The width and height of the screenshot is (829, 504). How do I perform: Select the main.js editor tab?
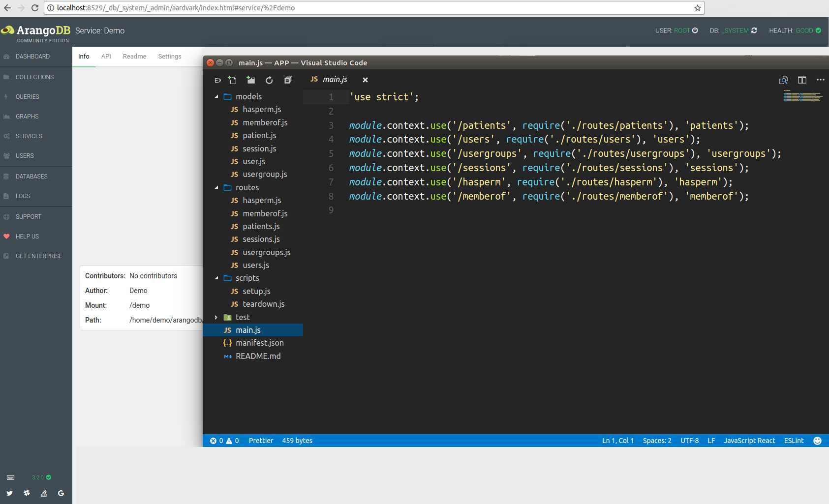coord(335,80)
